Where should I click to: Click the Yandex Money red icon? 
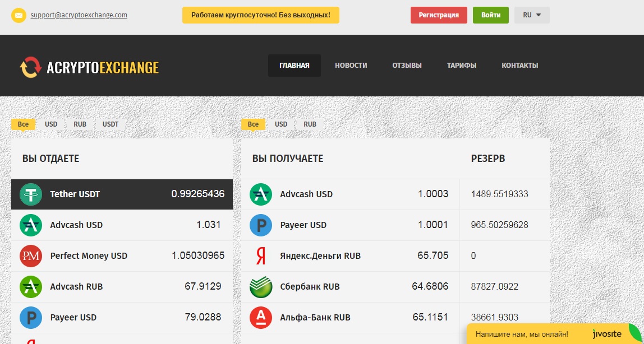[260, 256]
